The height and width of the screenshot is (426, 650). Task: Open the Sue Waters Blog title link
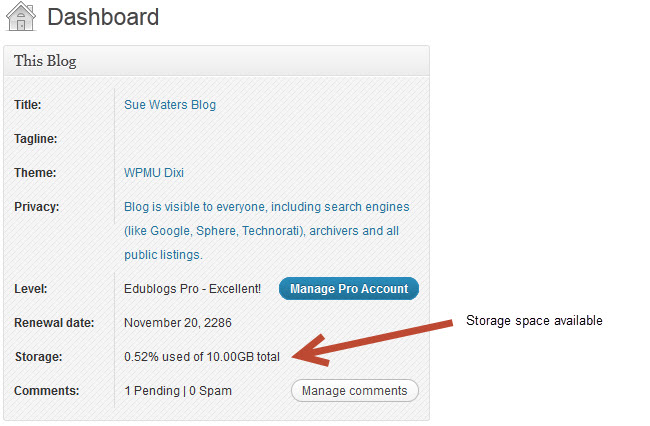click(x=170, y=105)
